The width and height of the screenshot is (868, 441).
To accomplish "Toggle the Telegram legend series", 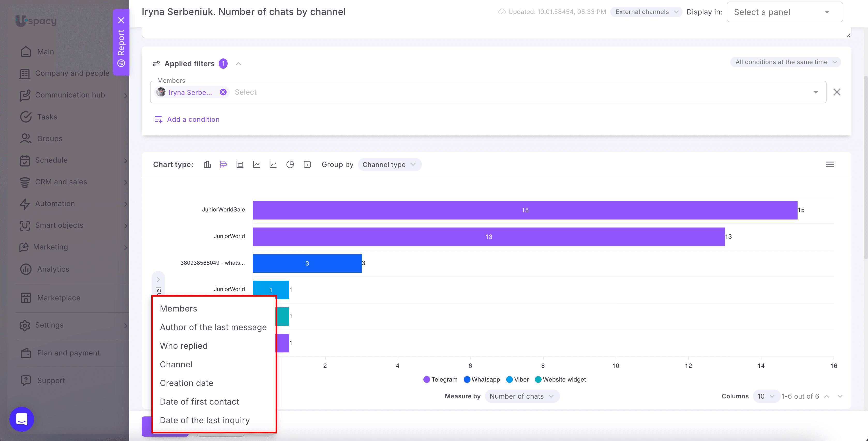I will click(440, 379).
